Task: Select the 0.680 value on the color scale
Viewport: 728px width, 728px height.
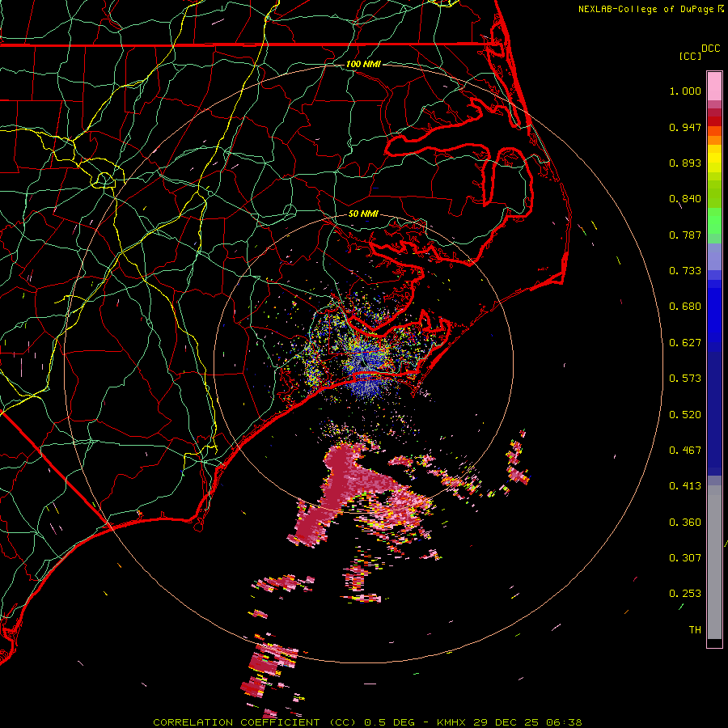Action: pyautogui.click(x=685, y=307)
